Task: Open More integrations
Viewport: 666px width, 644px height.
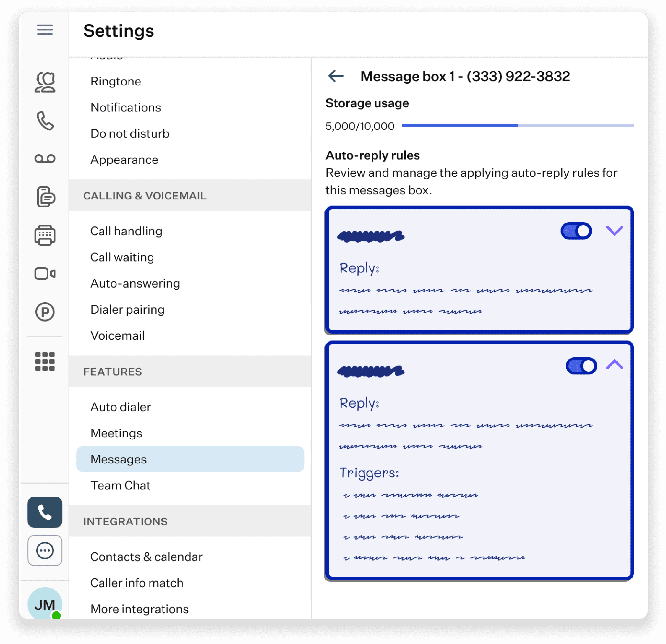Action: [139, 609]
